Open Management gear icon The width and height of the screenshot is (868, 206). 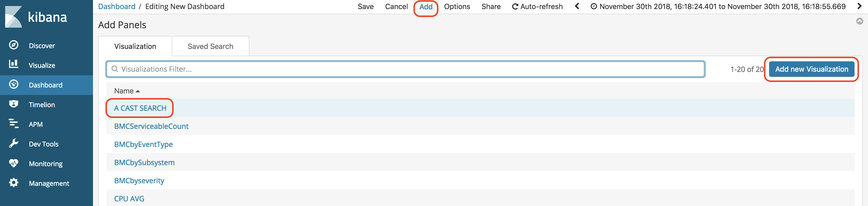tap(14, 183)
